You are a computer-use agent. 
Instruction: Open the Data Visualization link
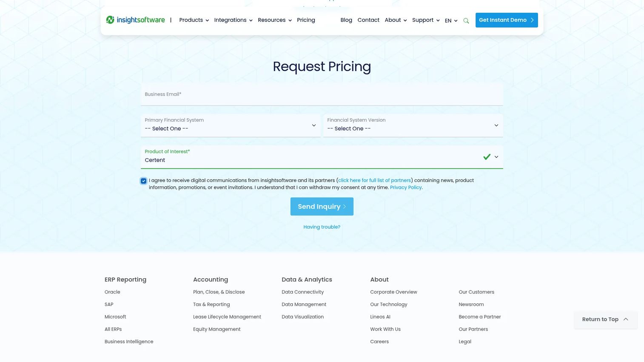coord(303,316)
